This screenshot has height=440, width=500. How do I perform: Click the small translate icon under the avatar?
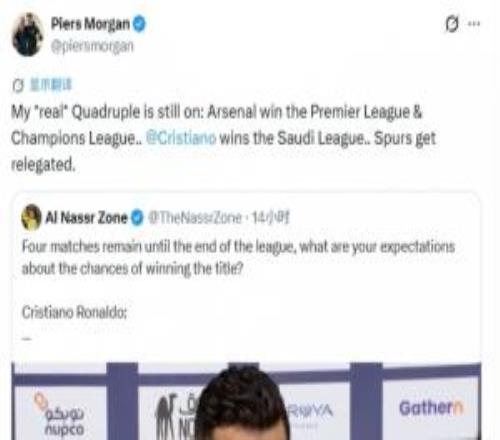(18, 85)
